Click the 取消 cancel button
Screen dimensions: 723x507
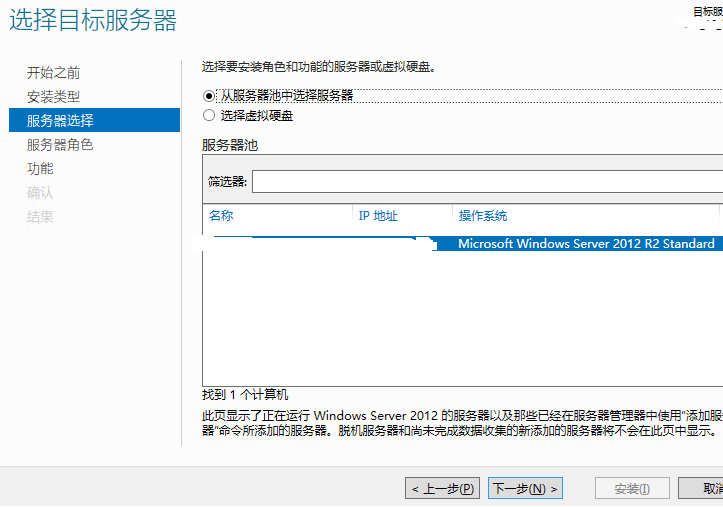[701, 489]
